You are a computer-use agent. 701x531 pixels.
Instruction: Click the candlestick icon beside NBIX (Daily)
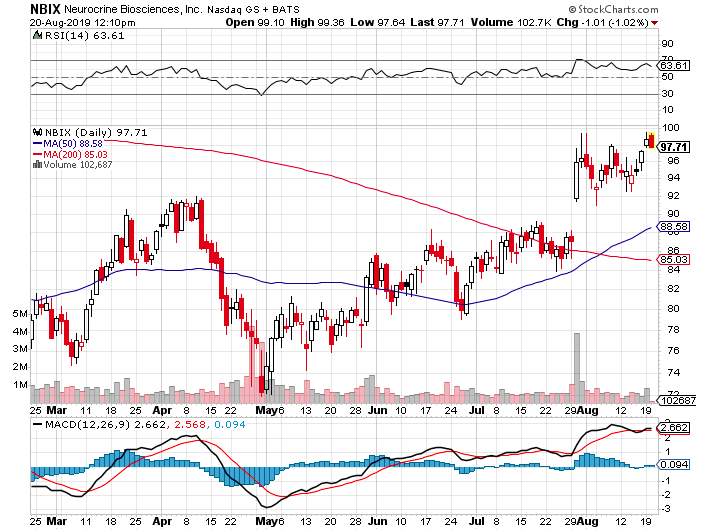38,132
